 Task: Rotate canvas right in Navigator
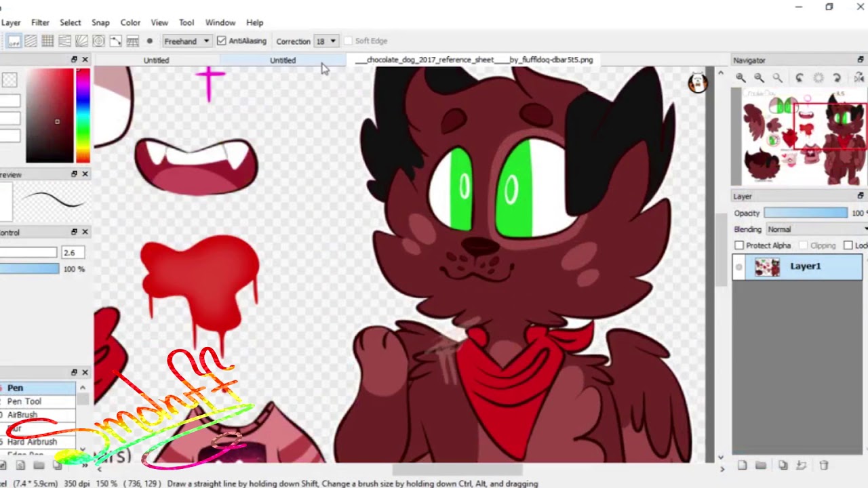(x=837, y=78)
